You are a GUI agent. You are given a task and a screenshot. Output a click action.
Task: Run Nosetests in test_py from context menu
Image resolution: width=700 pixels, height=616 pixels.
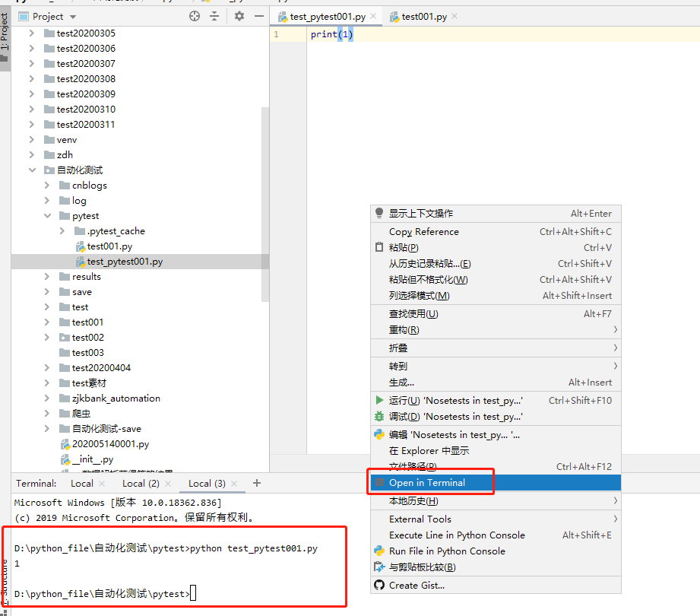456,400
